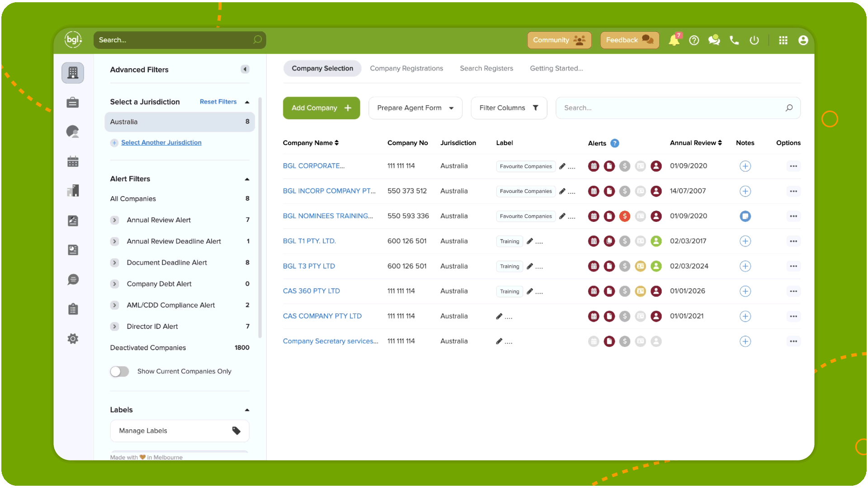Focus the company table Search field
868x488 pixels.
[x=678, y=108]
